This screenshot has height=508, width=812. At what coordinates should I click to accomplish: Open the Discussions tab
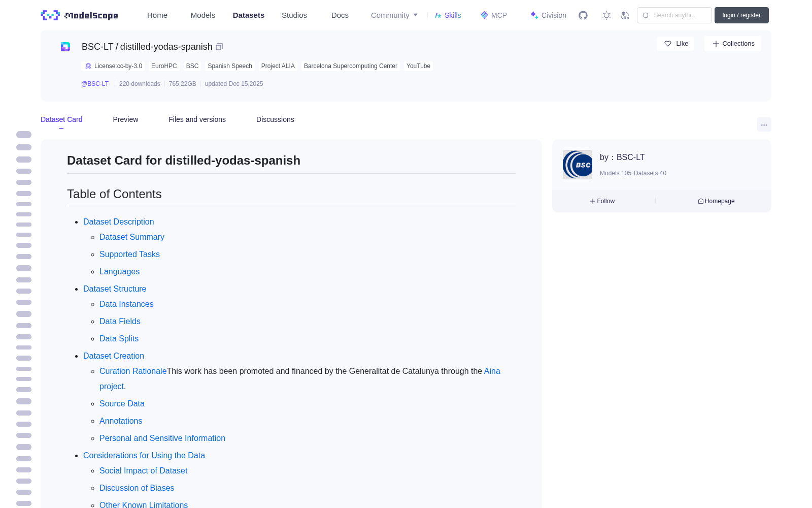275,119
